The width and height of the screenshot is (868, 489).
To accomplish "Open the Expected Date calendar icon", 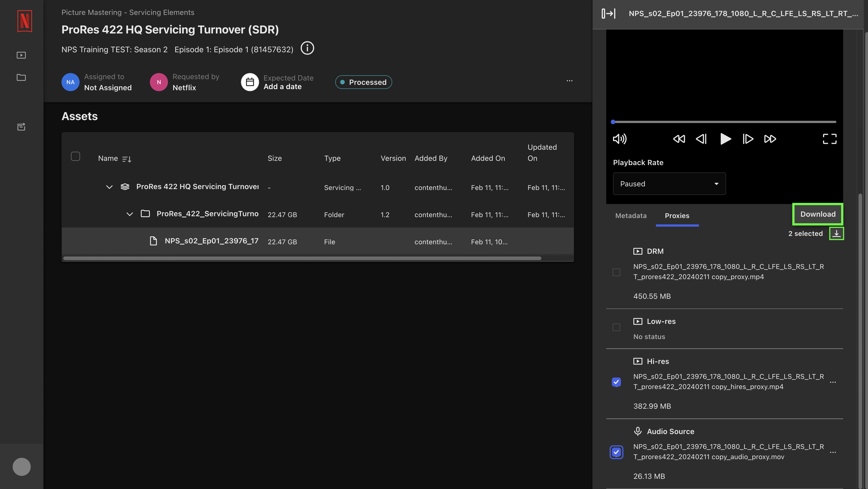I will pyautogui.click(x=250, y=82).
